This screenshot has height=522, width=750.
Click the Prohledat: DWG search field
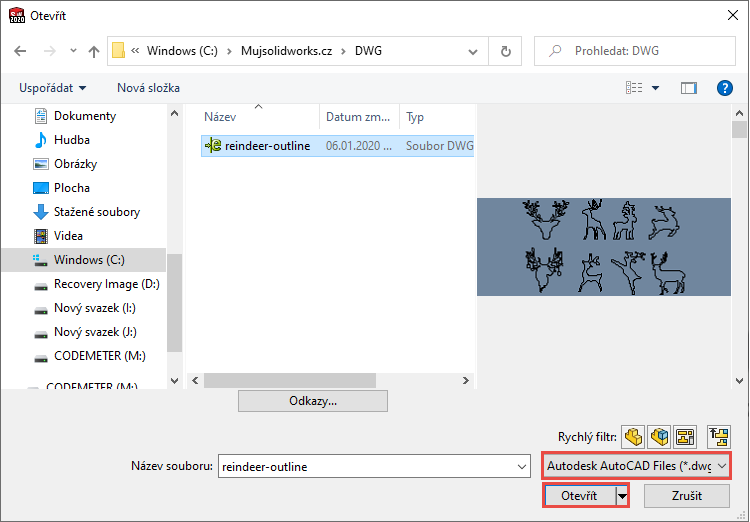(x=635, y=51)
